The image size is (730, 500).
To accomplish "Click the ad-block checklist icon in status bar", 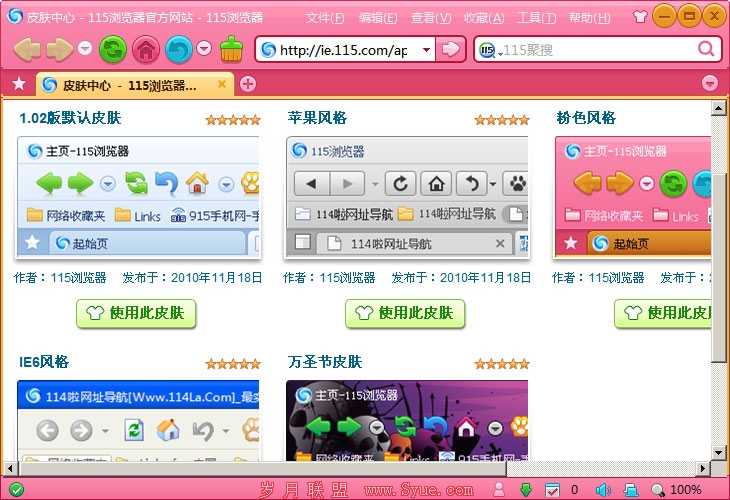I will click(552, 490).
